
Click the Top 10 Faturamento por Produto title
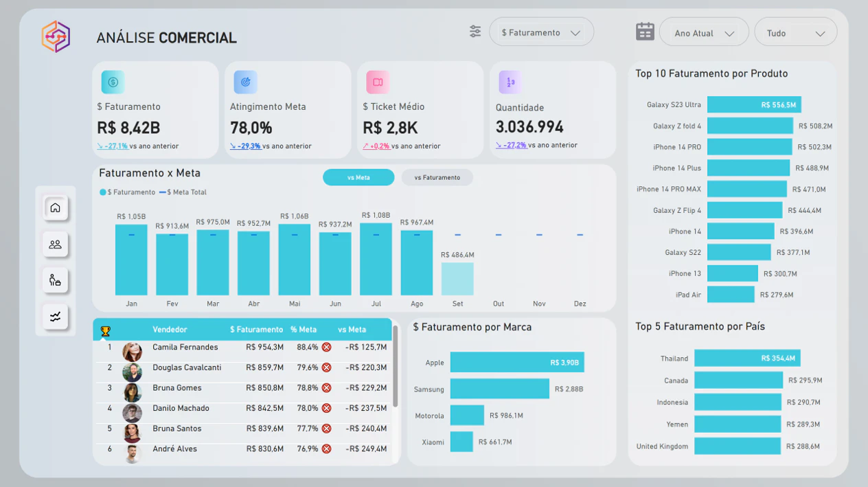click(711, 73)
